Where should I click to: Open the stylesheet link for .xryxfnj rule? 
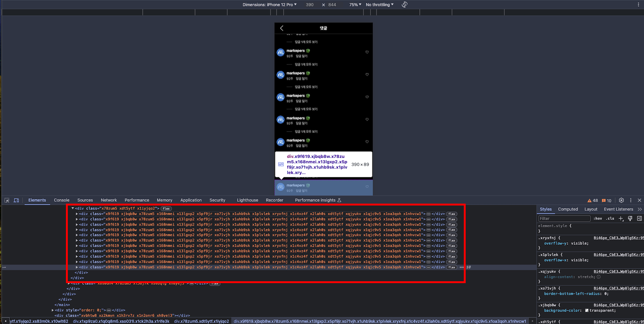[619, 238]
